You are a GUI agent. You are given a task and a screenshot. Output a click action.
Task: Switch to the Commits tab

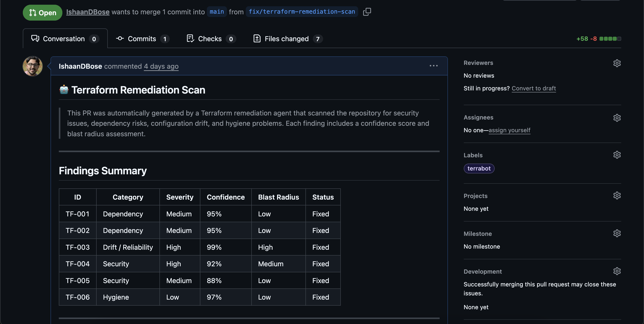(x=142, y=39)
